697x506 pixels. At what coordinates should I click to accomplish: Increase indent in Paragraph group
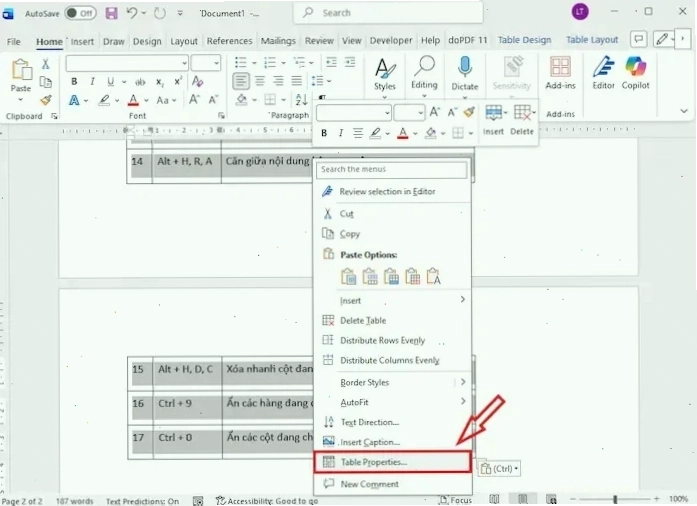[350, 62]
